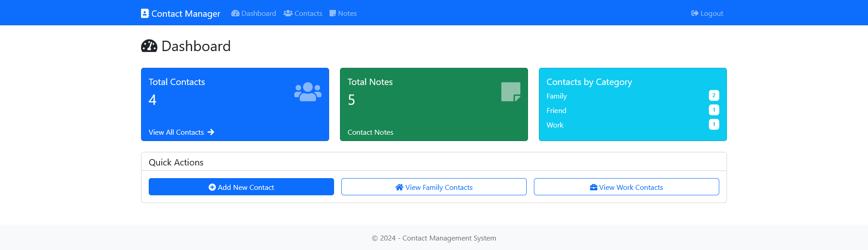Viewport: 868px width, 250px height.
Task: Click the briefcase icon in View Work Contacts
Action: (594, 187)
